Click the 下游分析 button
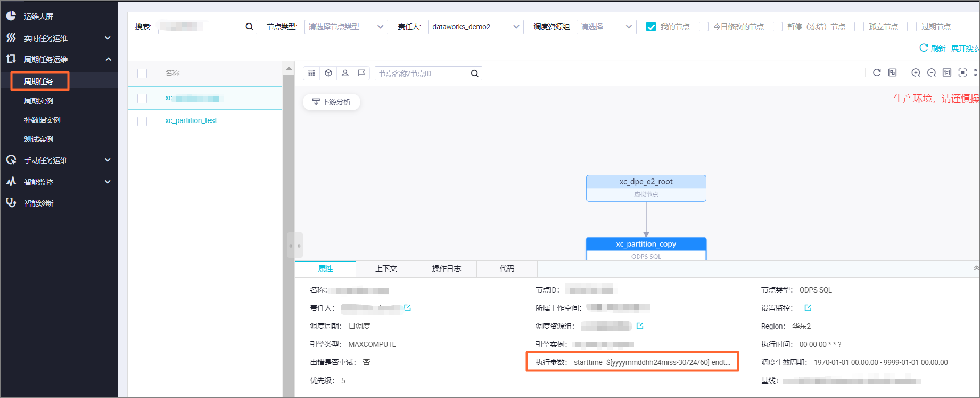 click(x=332, y=102)
